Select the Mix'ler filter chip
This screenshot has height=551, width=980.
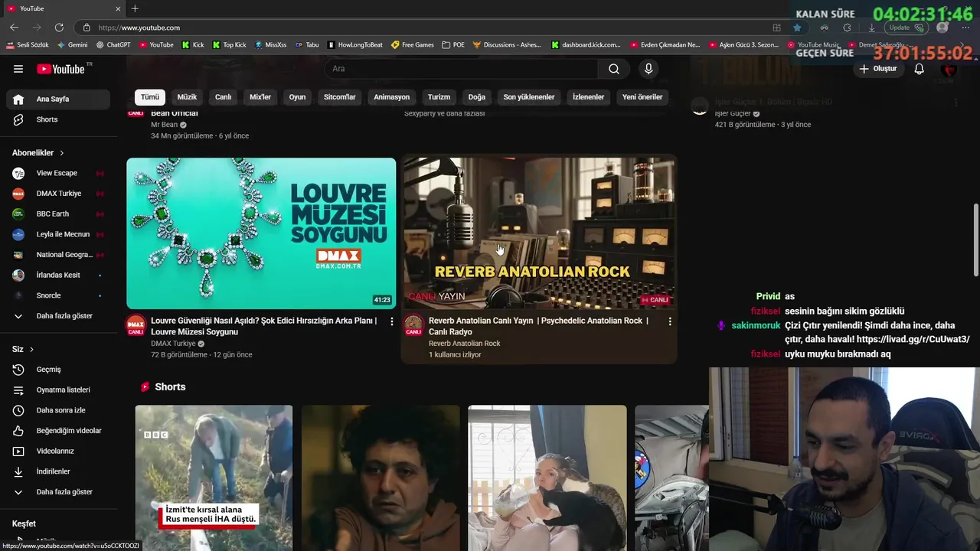point(260,97)
